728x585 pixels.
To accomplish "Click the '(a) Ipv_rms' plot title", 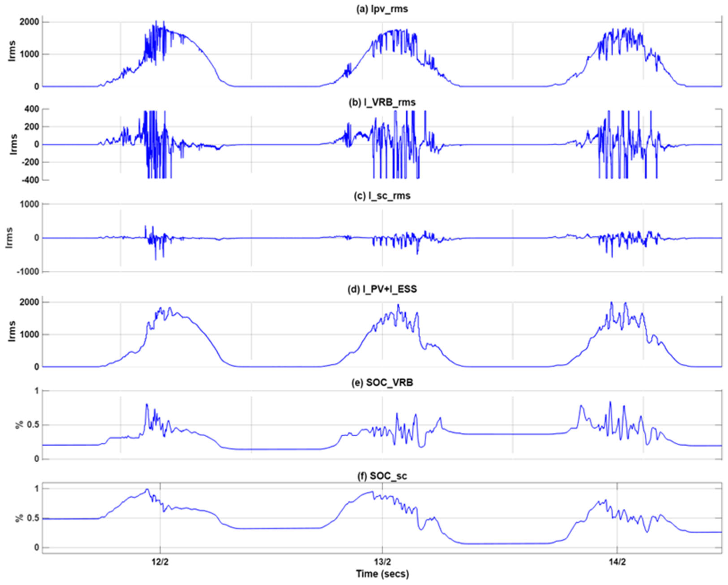I will click(382, 9).
